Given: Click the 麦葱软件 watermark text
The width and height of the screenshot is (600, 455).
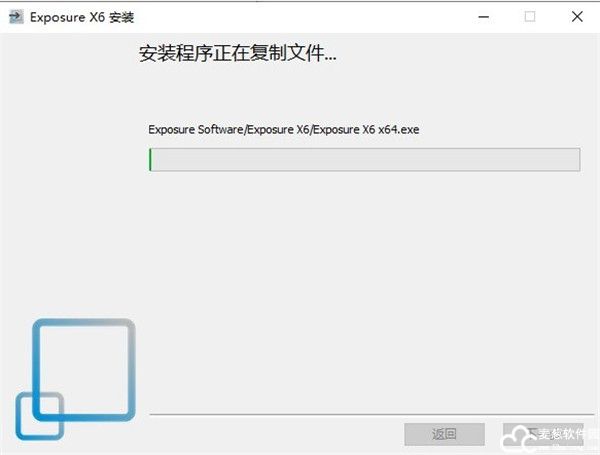Looking at the screenshot, I should pyautogui.click(x=567, y=434).
